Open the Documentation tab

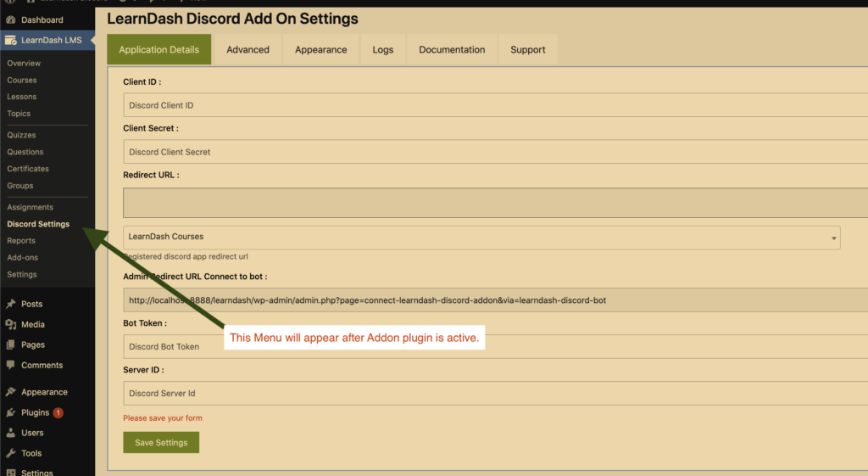coord(452,49)
